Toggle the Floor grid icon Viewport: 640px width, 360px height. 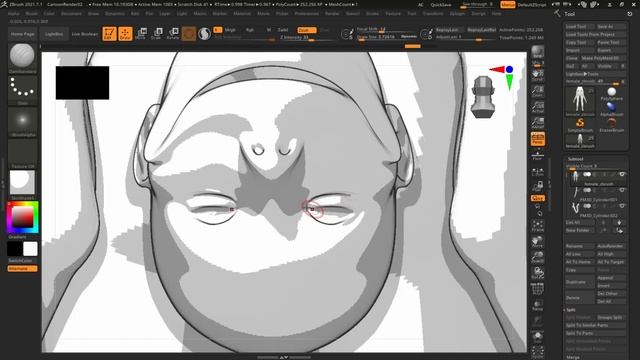[538, 155]
